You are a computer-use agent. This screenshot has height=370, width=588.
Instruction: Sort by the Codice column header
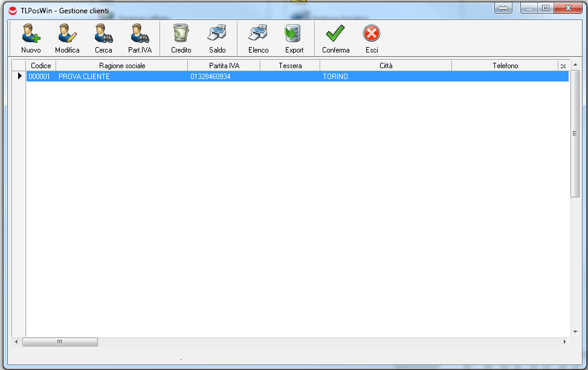(x=41, y=66)
